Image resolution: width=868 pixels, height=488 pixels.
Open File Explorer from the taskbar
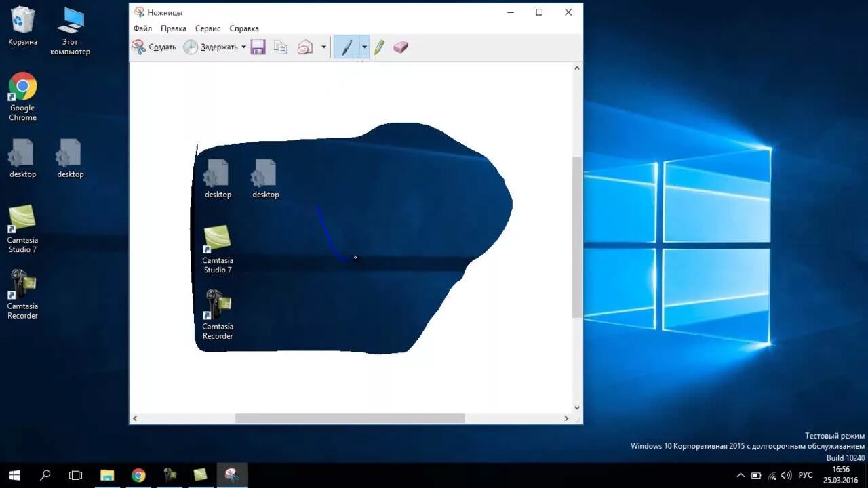point(107,475)
